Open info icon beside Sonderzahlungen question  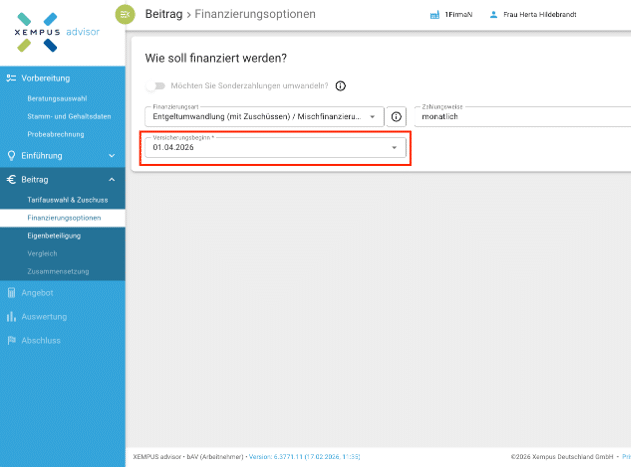340,86
